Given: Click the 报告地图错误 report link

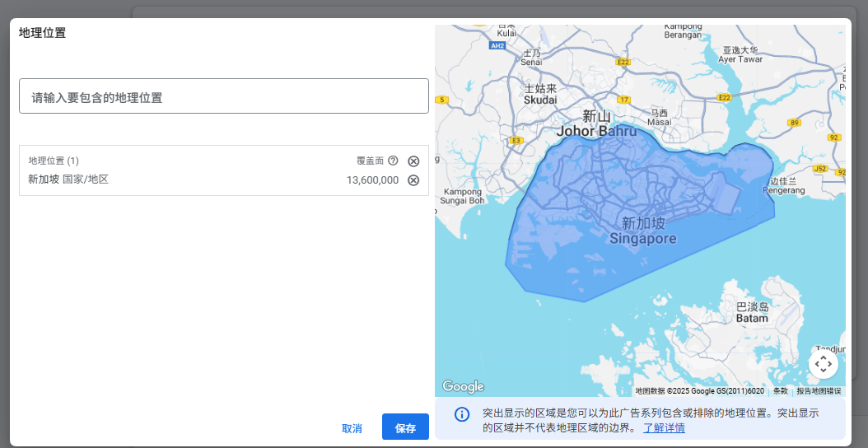Looking at the screenshot, I should pyautogui.click(x=818, y=391).
